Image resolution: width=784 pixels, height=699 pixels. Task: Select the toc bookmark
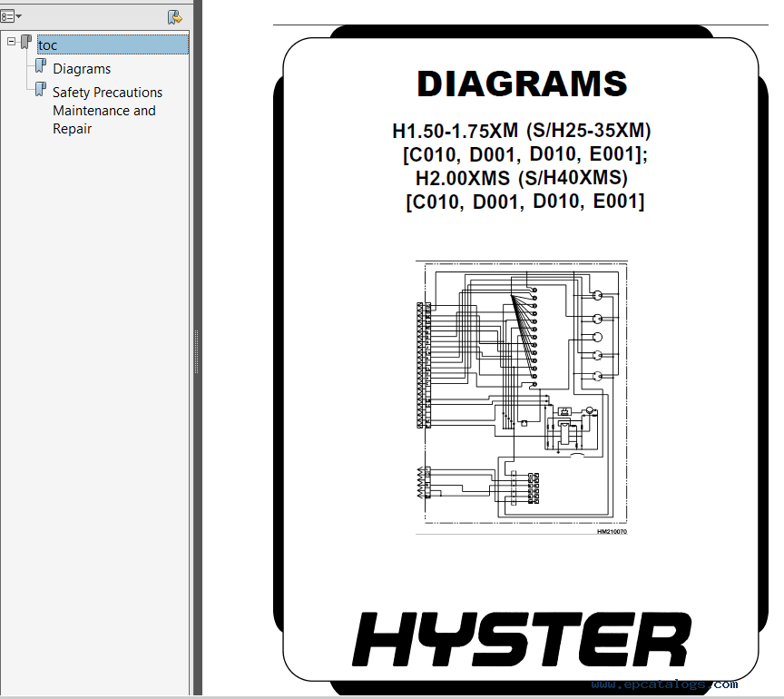pyautogui.click(x=113, y=44)
